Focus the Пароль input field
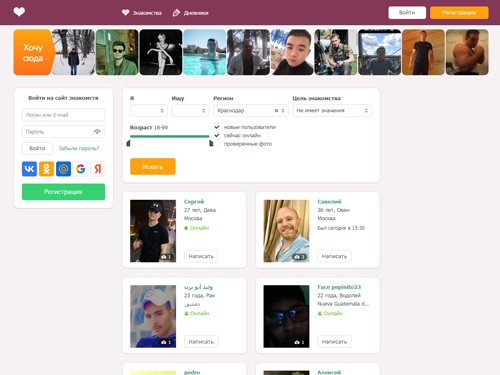Viewport: 500px width, 375px height. [63, 132]
